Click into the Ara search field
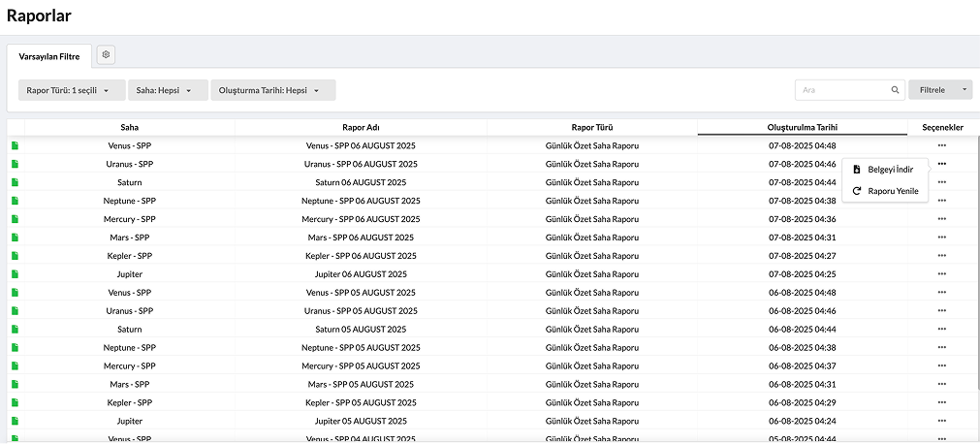980x444 pixels. [841, 90]
